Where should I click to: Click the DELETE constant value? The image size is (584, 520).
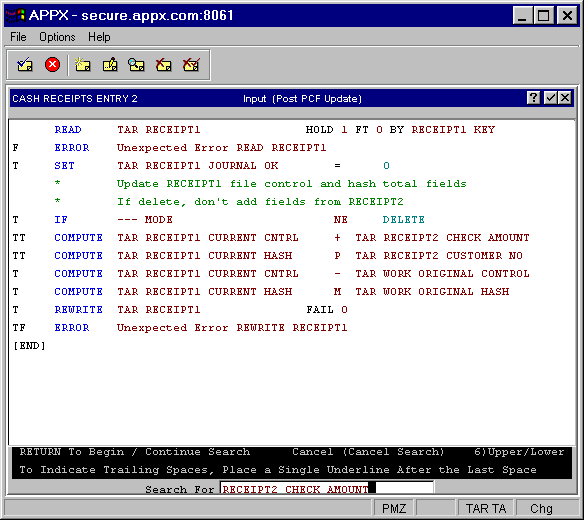coord(403,220)
